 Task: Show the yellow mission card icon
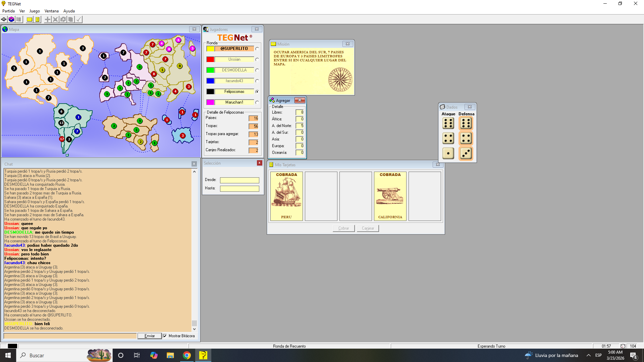coord(30,19)
